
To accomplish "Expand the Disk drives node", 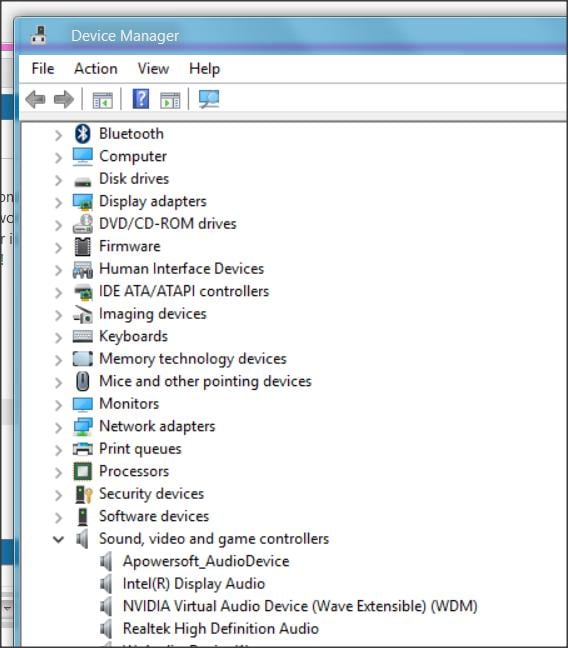I will 59,180.
